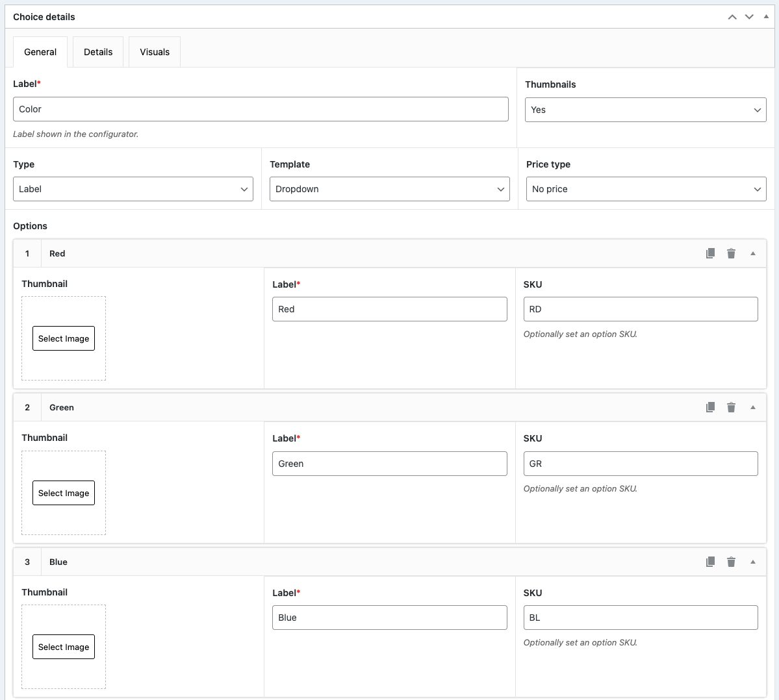The image size is (779, 700).
Task: Collapse the Choice details panel
Action: [x=766, y=17]
